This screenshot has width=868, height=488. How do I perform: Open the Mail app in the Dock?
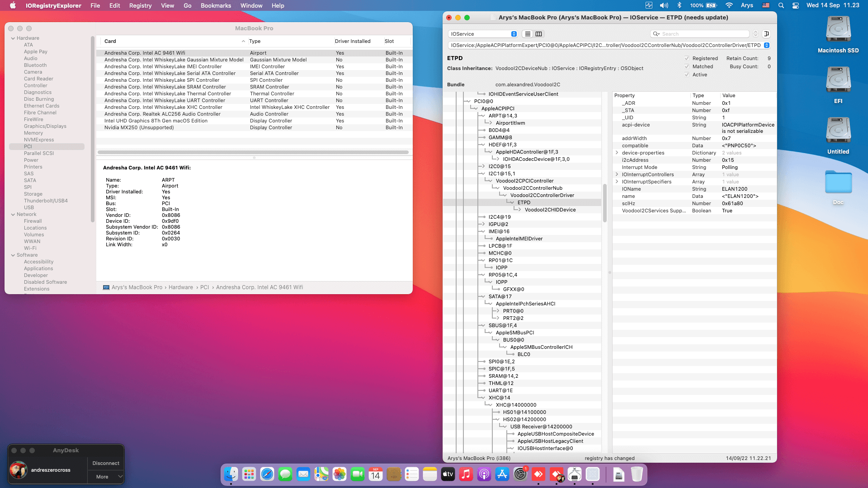(x=303, y=474)
